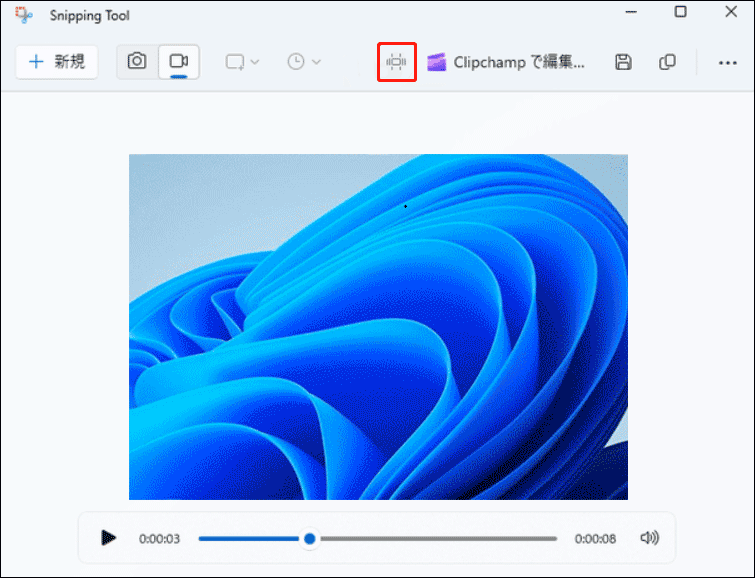Viewport: 755px width, 578px height.
Task: Mute the video with the speaker icon
Action: [x=649, y=538]
